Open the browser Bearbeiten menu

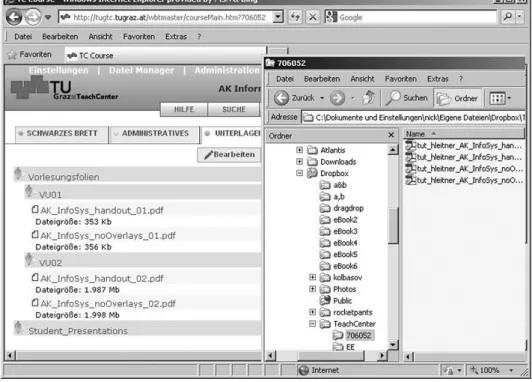(60, 36)
